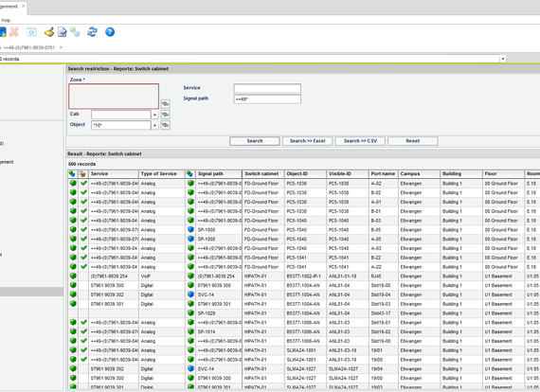This screenshot has height=392, width=540.
Task: Click the Search >> Excel button
Action: coord(308,141)
